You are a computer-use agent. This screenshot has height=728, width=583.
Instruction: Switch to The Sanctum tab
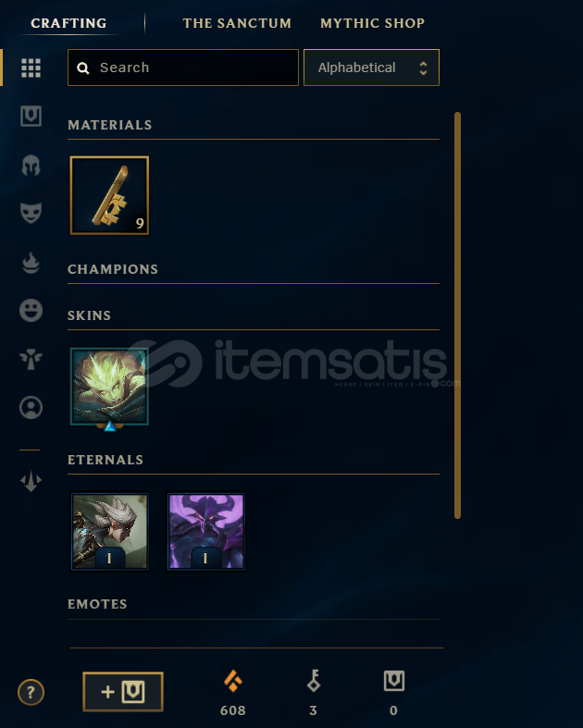click(237, 23)
